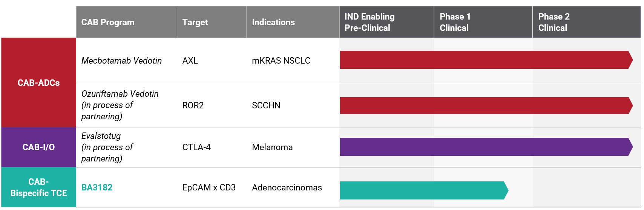Image resolution: width=644 pixels, height=210 pixels.
Task: Select the EpCAM x CD3 target cell
Action: tap(209, 187)
